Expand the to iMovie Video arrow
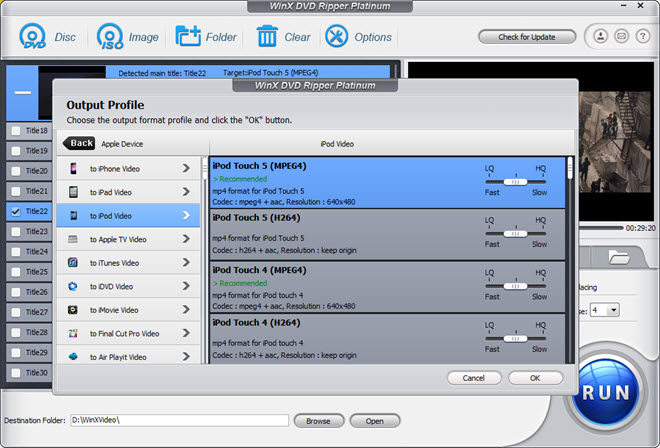660x448 pixels. [x=186, y=310]
